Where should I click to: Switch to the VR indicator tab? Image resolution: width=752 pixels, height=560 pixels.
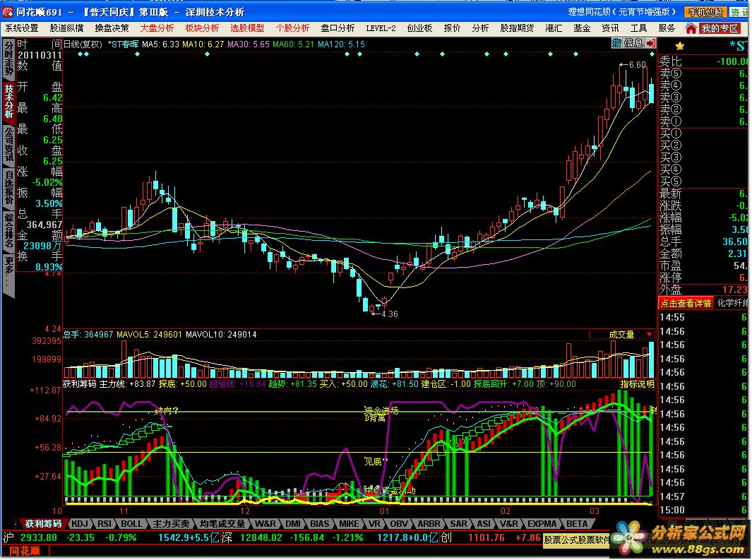pos(374,523)
